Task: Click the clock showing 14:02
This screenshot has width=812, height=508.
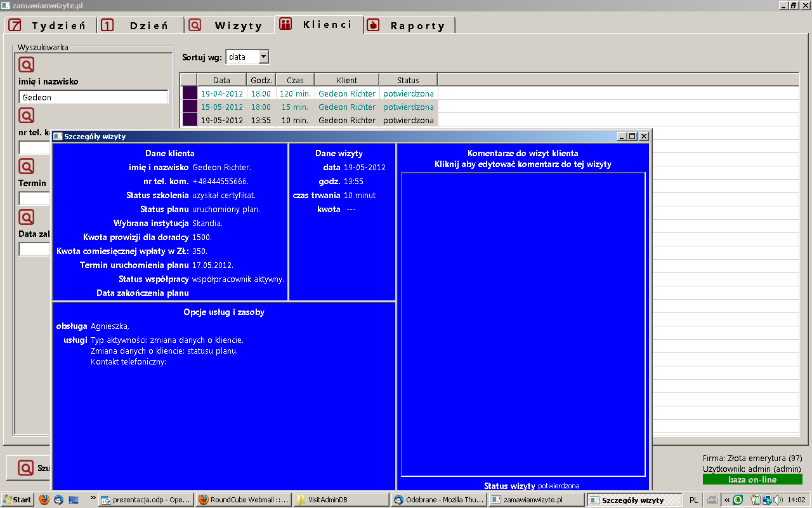Action: 797,500
